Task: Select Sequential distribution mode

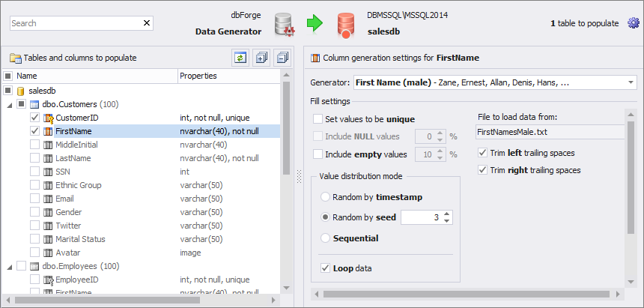Action: pos(325,238)
